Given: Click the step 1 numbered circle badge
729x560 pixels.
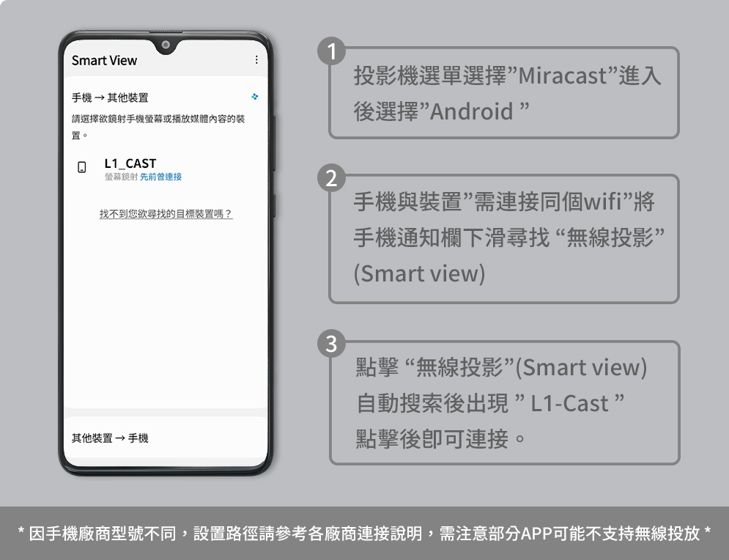Looking at the screenshot, I should click(332, 51).
